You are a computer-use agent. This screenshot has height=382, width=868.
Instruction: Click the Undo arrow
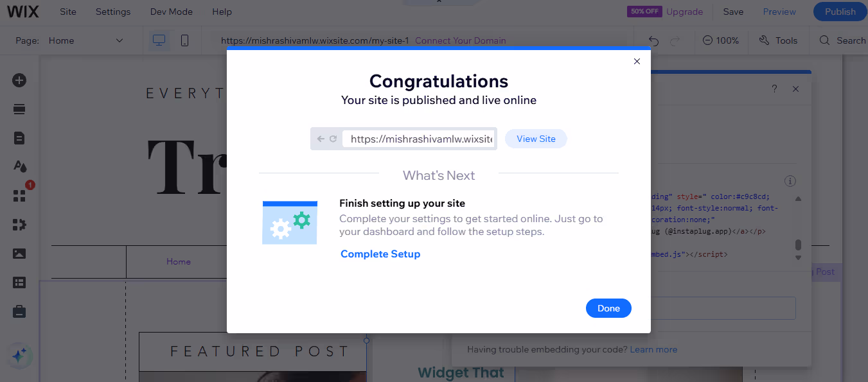[x=653, y=40]
